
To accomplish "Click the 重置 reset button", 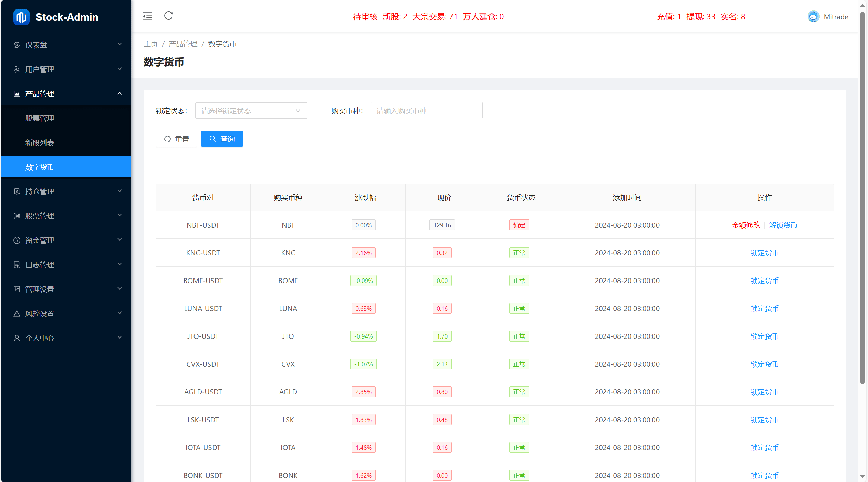I will click(176, 138).
